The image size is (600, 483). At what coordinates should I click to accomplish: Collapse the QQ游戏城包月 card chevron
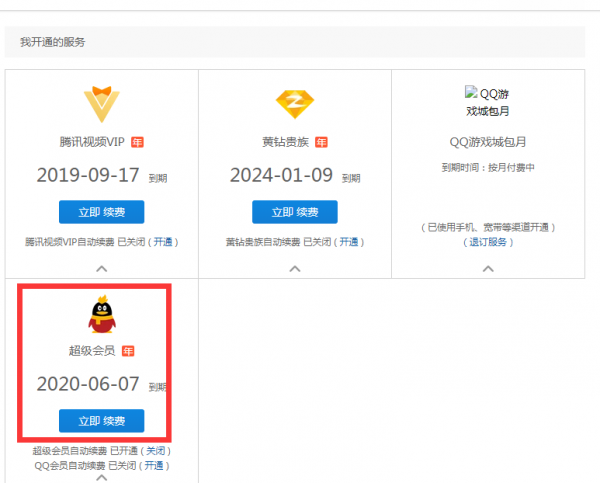488,269
